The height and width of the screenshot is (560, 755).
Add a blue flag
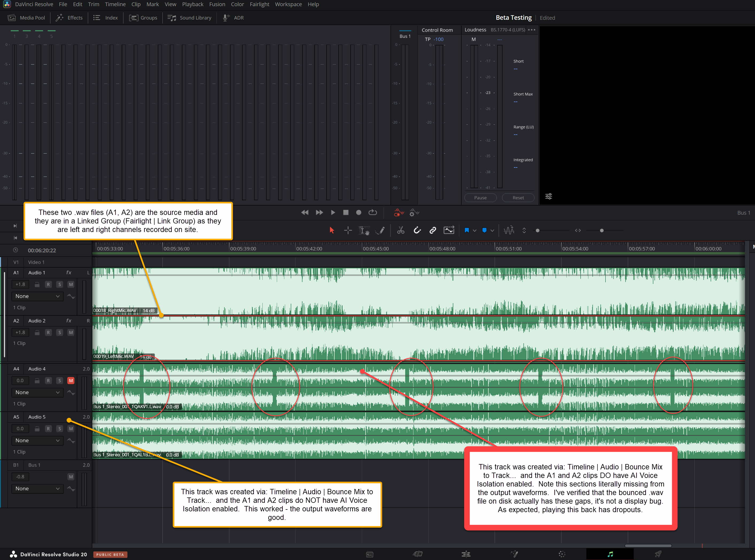coord(467,230)
